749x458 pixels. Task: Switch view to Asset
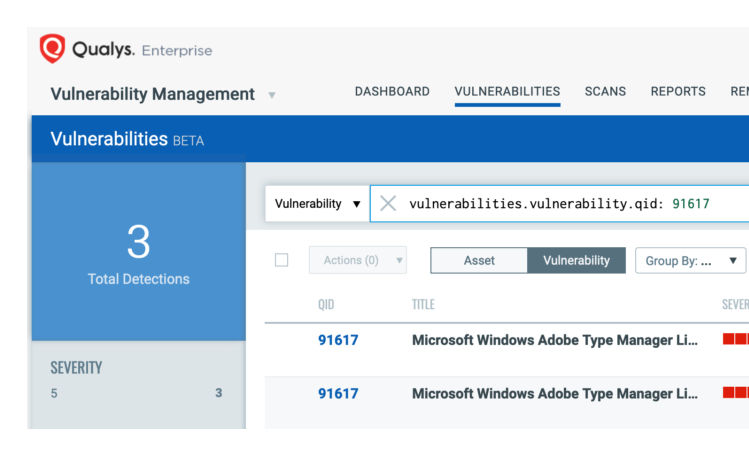point(479,260)
